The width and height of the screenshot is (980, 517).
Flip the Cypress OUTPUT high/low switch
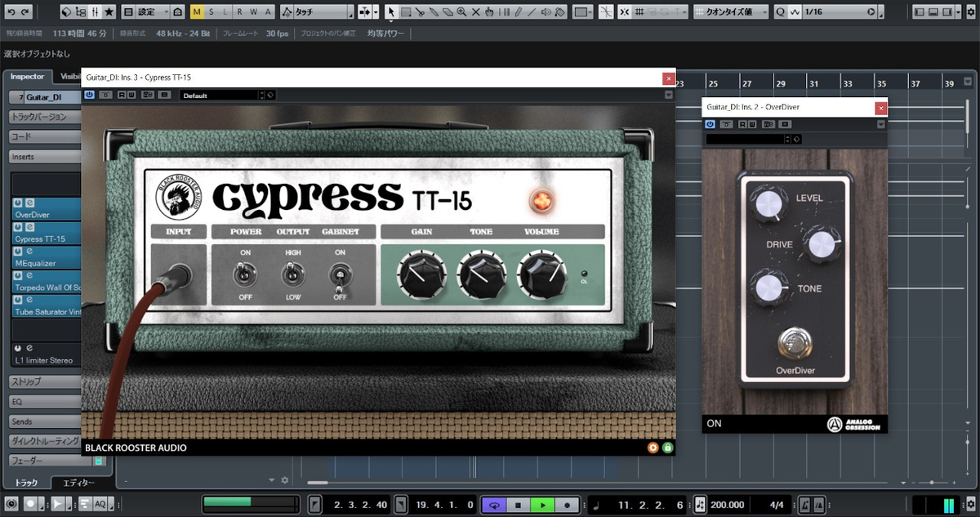293,275
